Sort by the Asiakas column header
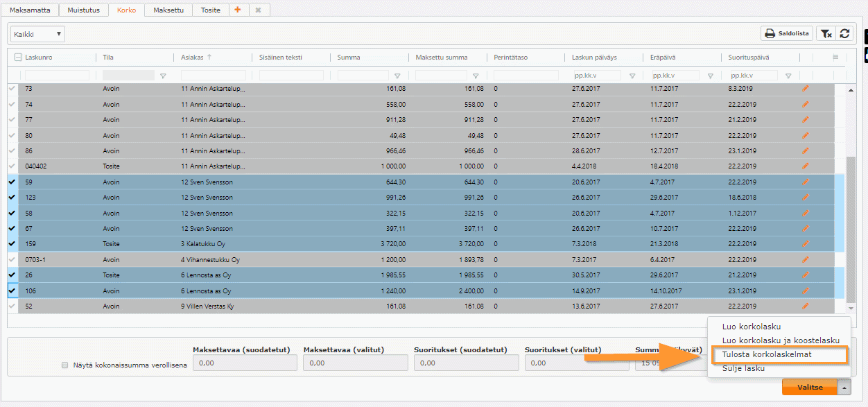868x407 pixels. pyautogui.click(x=192, y=57)
